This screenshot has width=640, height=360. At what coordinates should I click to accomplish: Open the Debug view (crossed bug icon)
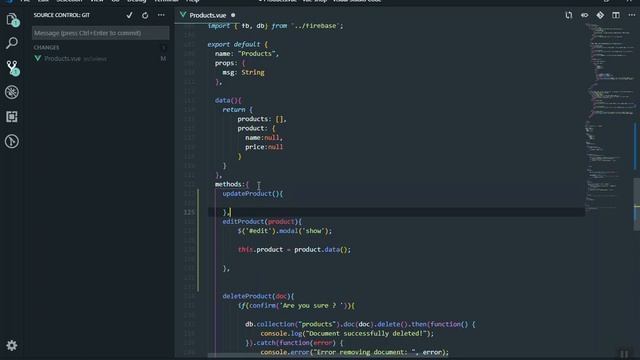coord(12,92)
